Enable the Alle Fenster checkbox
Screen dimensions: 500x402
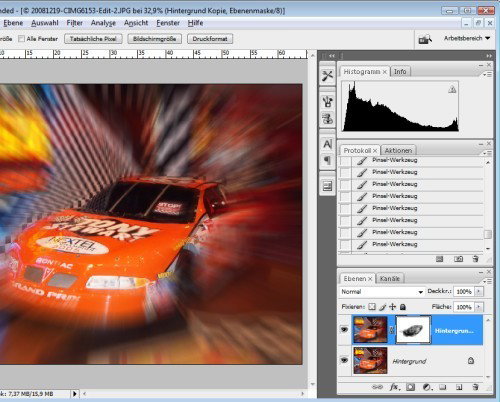[x=21, y=39]
